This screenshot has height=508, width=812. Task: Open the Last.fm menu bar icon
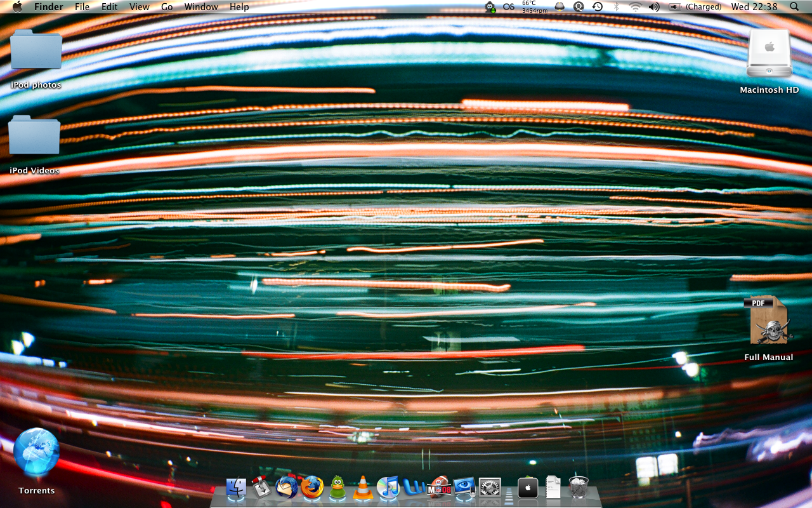click(509, 7)
